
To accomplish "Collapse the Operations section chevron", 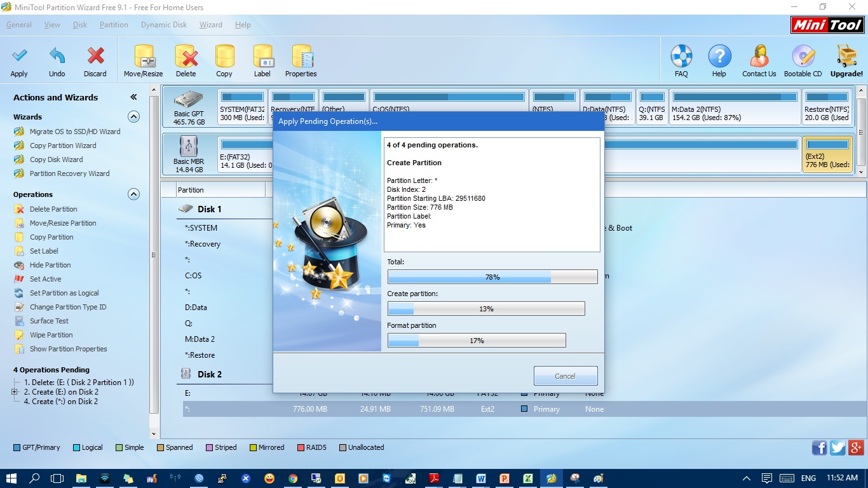I will coord(133,194).
